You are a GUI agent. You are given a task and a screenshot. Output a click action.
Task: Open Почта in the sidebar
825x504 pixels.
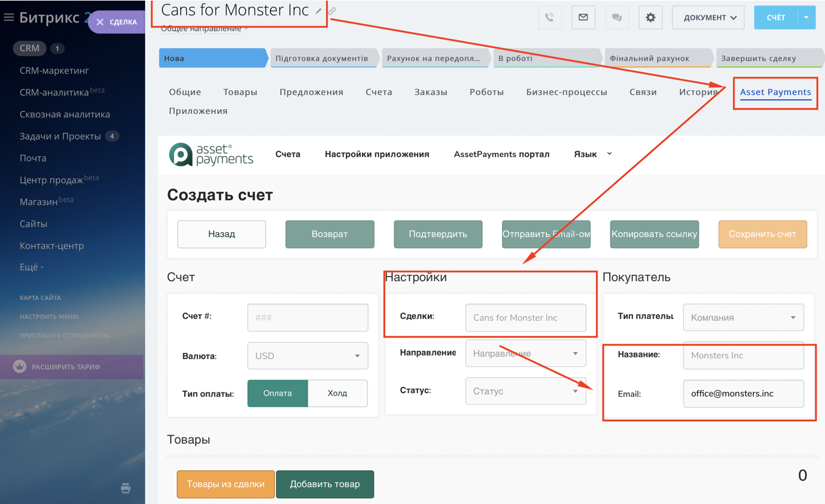tap(33, 158)
